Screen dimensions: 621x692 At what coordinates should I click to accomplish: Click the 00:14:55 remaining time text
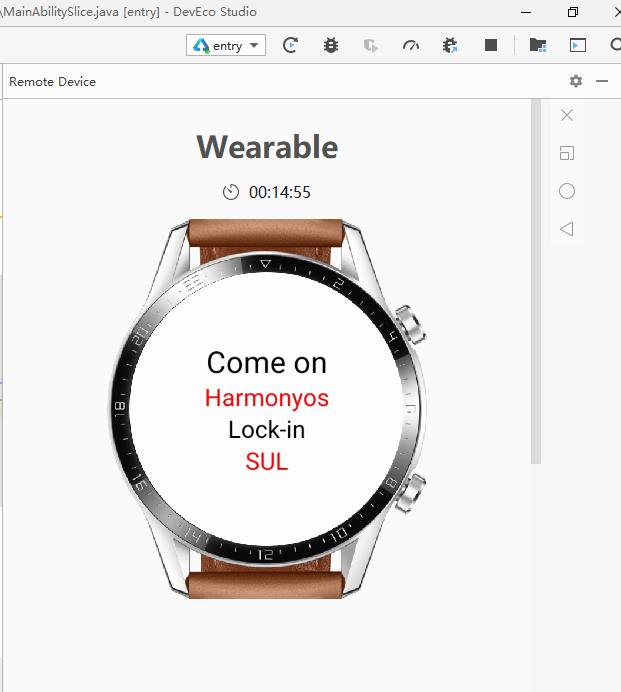pyautogui.click(x=280, y=192)
